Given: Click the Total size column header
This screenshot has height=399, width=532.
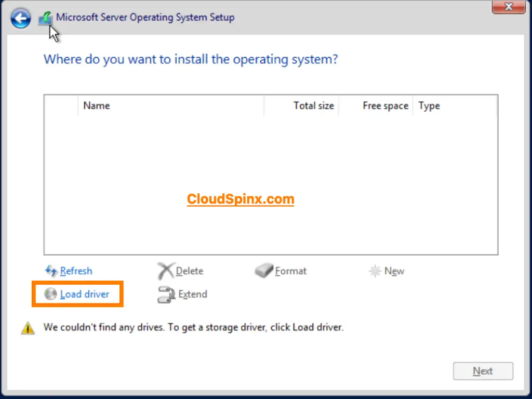Looking at the screenshot, I should (x=314, y=105).
